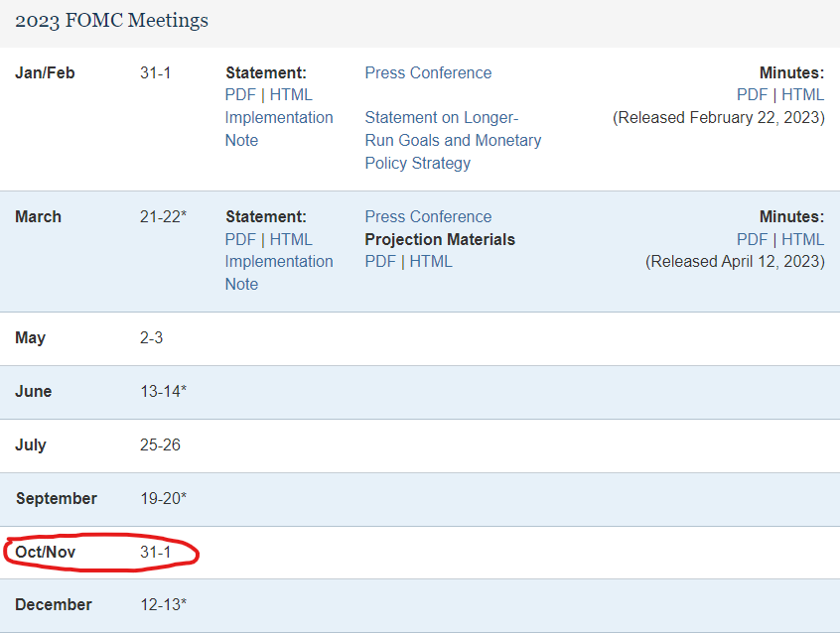Click March Statement label
Image resolution: width=840 pixels, height=633 pixels.
[x=266, y=217]
